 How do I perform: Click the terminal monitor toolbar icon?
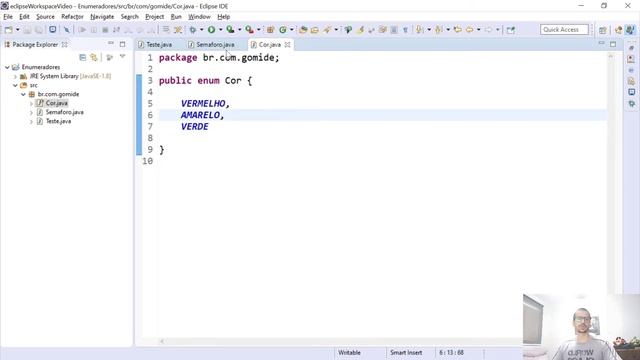pos(53,30)
